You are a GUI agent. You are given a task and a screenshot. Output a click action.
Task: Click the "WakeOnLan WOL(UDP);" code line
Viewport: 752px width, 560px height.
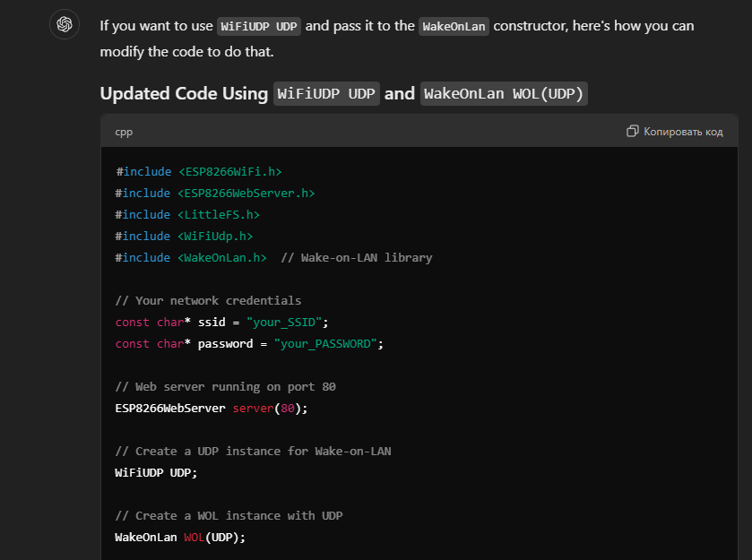tap(179, 537)
